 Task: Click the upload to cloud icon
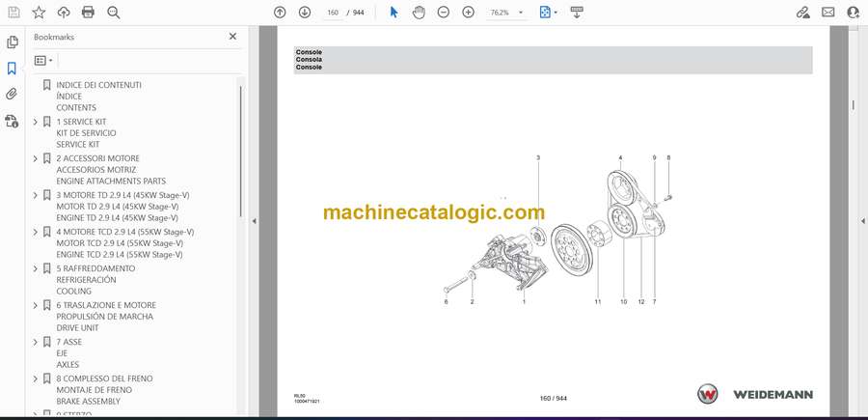point(64,13)
